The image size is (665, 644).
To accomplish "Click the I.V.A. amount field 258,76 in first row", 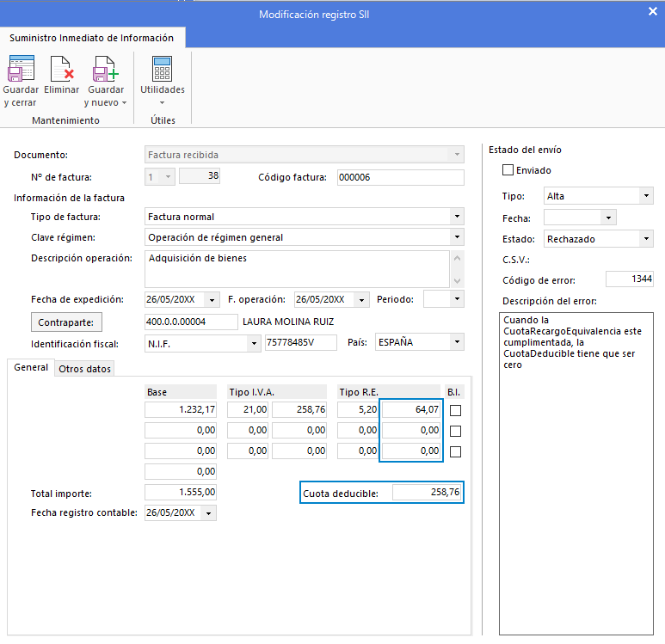I will [299, 409].
